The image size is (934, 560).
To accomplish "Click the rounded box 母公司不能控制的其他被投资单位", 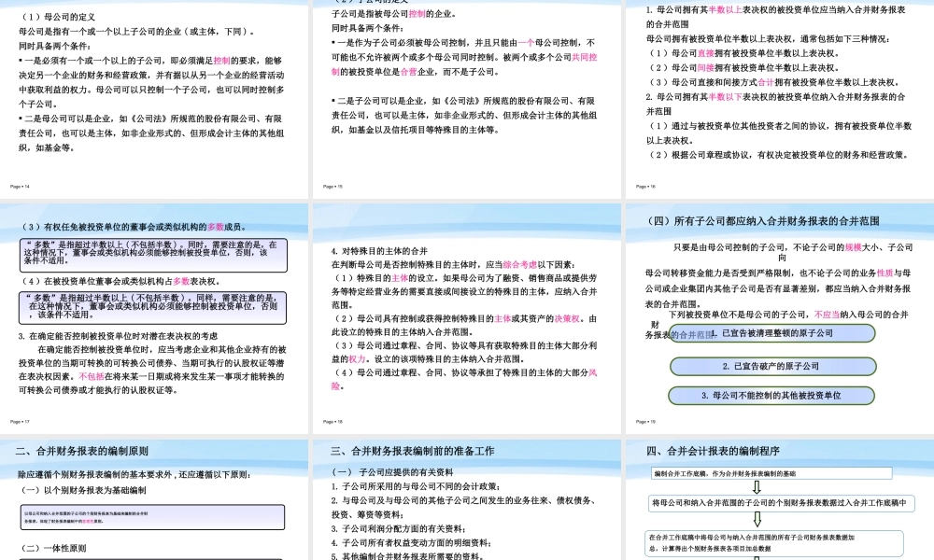I will (x=773, y=395).
